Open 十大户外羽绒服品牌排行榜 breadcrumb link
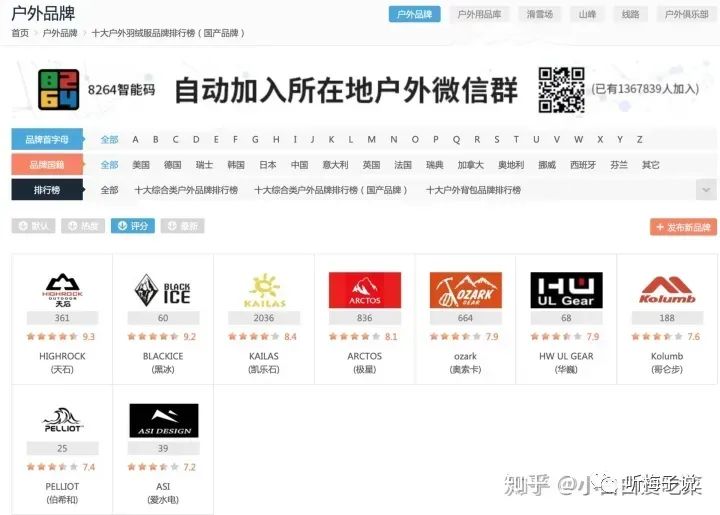The image size is (720, 515). 168,33
